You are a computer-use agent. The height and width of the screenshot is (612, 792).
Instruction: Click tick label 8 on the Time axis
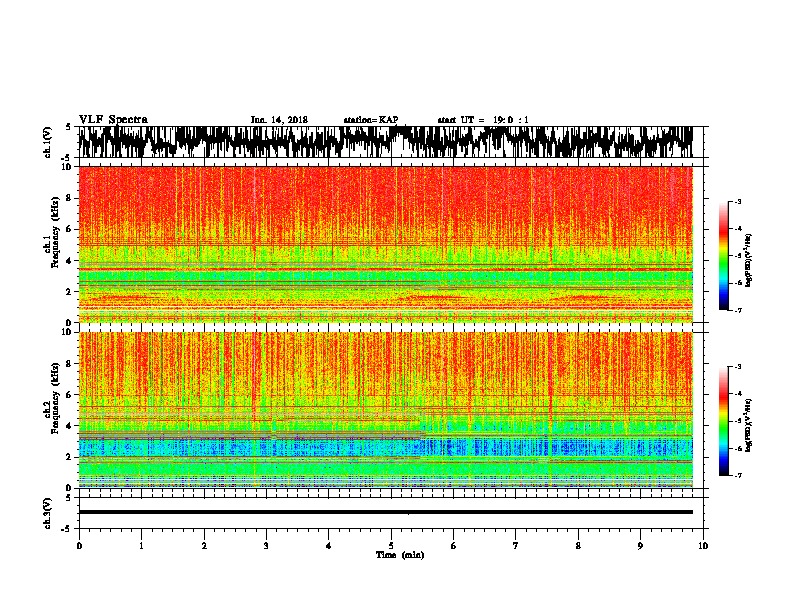(578, 546)
